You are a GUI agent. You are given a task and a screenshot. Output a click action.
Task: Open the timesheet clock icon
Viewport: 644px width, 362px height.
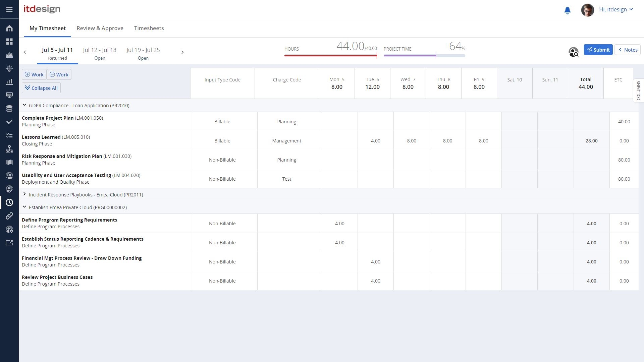pyautogui.click(x=9, y=202)
